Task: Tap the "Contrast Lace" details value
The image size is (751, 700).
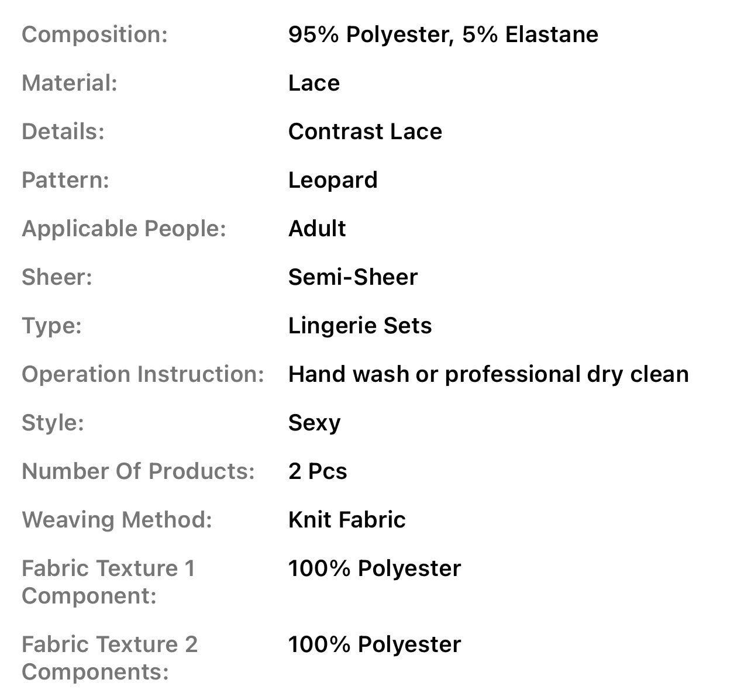Action: (x=365, y=132)
